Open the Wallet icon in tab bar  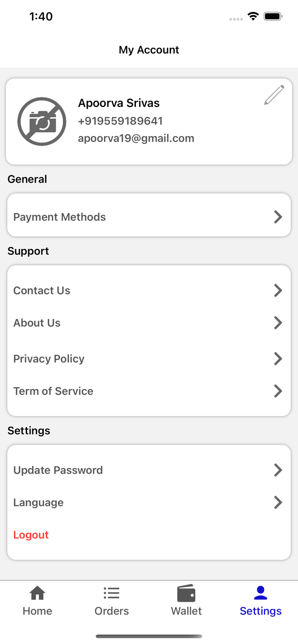coord(186,594)
